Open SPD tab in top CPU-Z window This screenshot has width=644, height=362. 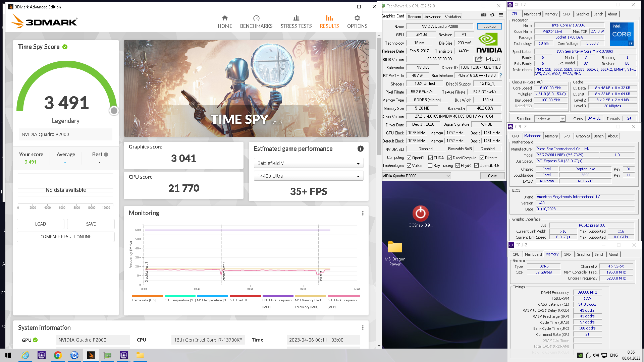click(x=566, y=14)
